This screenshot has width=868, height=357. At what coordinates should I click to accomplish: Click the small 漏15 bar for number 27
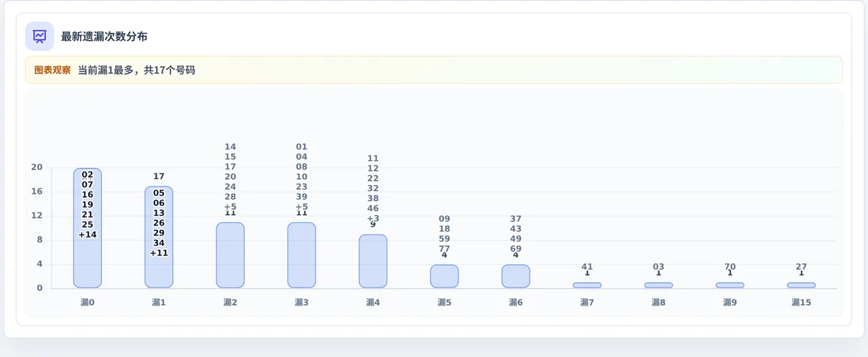(802, 285)
